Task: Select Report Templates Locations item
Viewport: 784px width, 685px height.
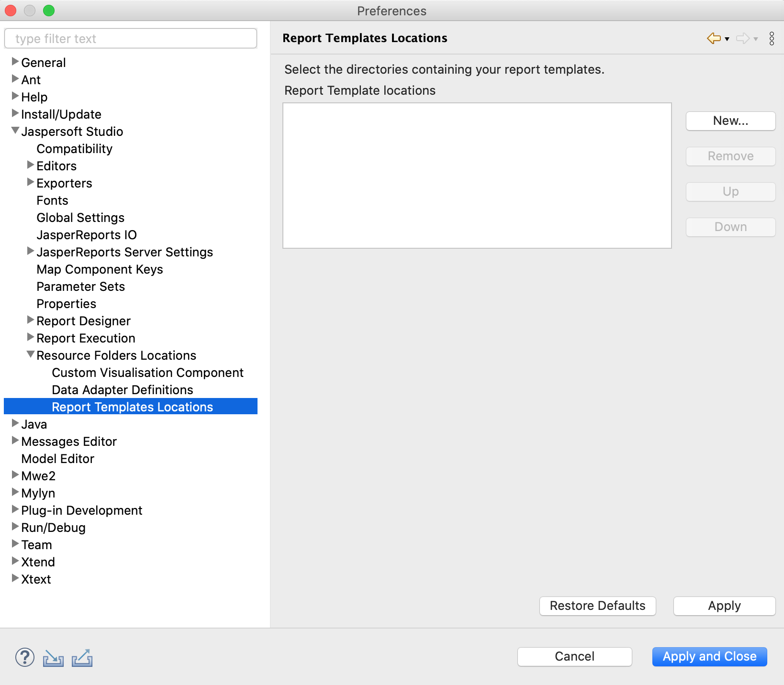Action: click(x=132, y=407)
